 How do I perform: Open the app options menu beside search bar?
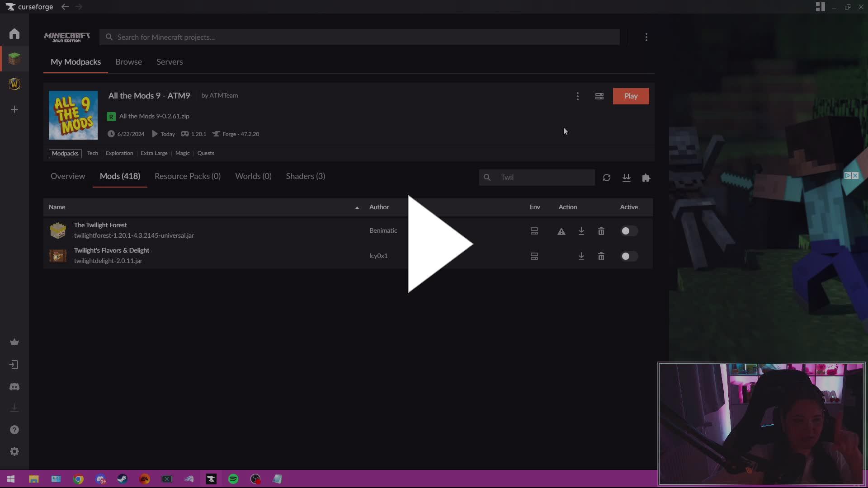point(646,37)
